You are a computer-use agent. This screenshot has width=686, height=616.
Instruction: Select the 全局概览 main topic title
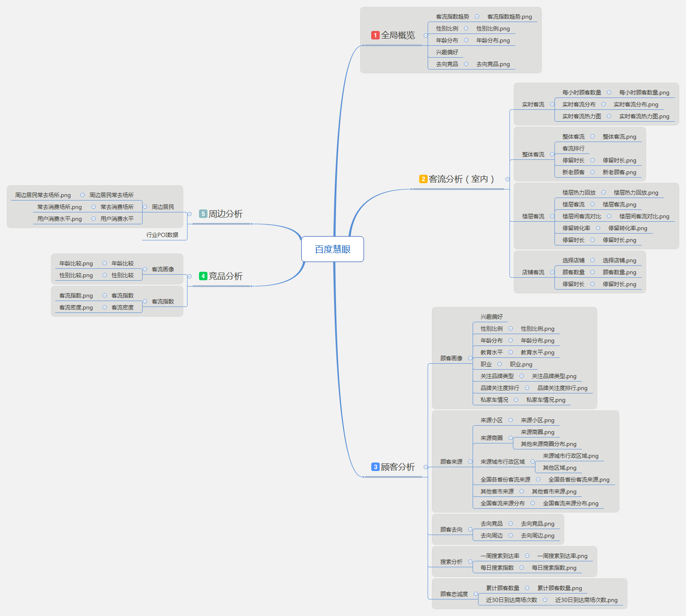coord(398,35)
